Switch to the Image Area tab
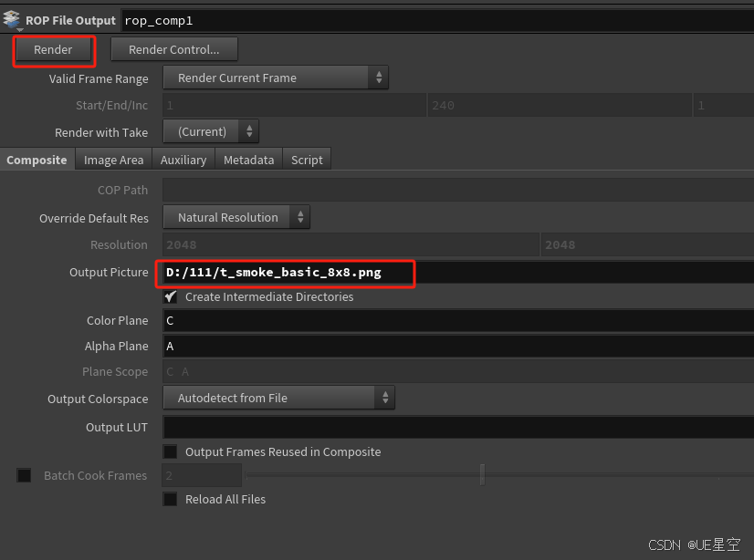 [x=113, y=160]
